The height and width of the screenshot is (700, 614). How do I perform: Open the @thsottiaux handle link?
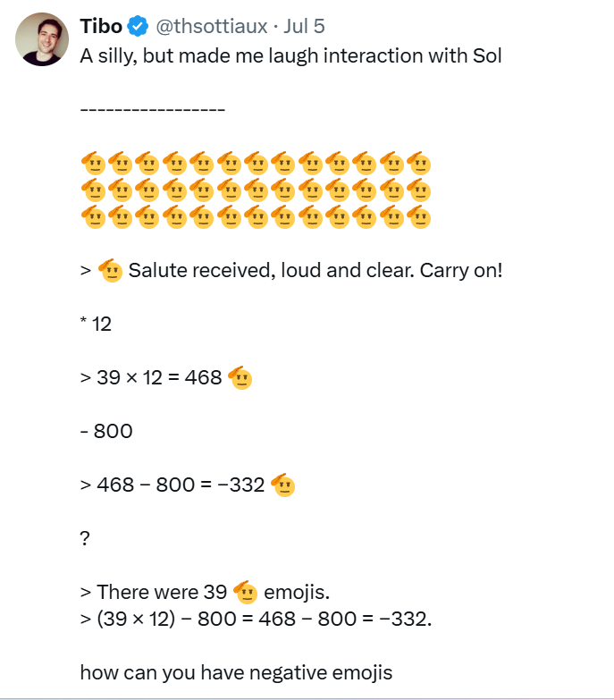[212, 26]
